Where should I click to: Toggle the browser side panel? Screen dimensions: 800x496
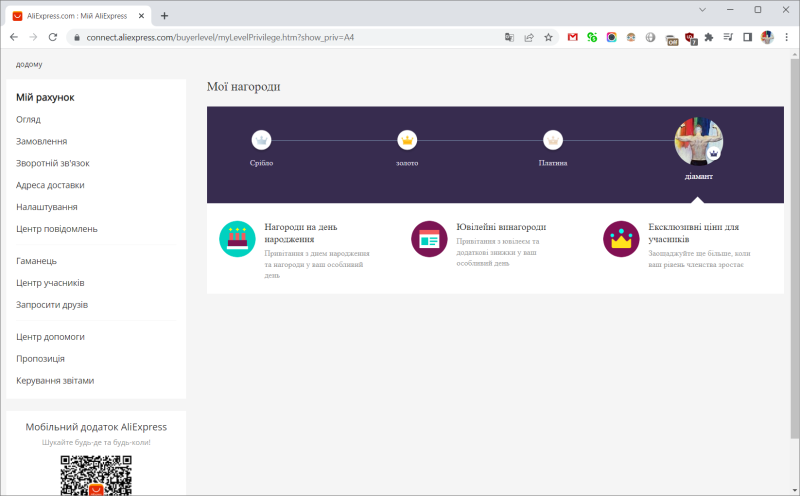(747, 37)
